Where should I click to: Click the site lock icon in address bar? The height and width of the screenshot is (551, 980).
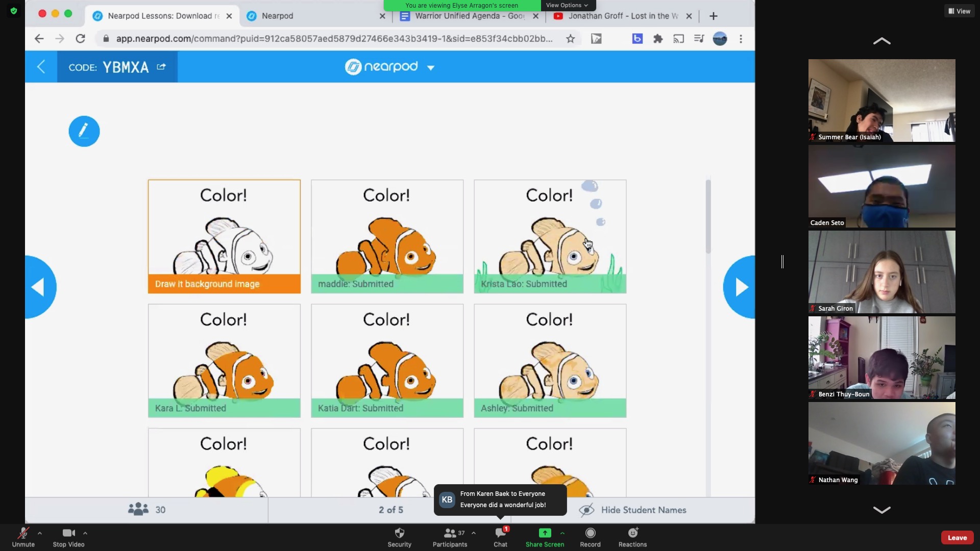point(106,38)
